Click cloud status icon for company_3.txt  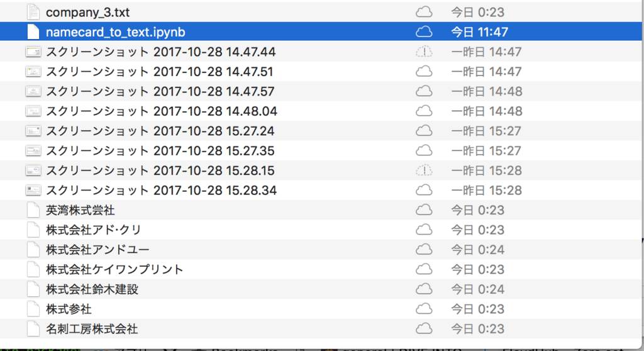coord(424,12)
